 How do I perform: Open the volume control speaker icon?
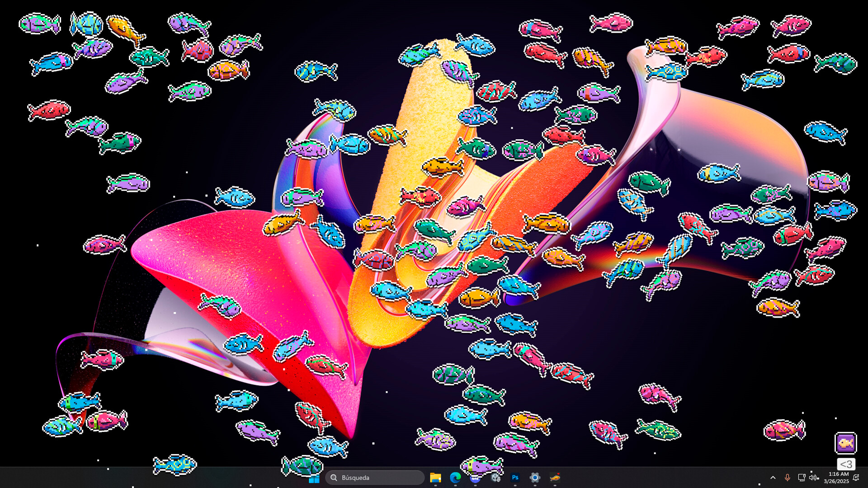click(813, 478)
